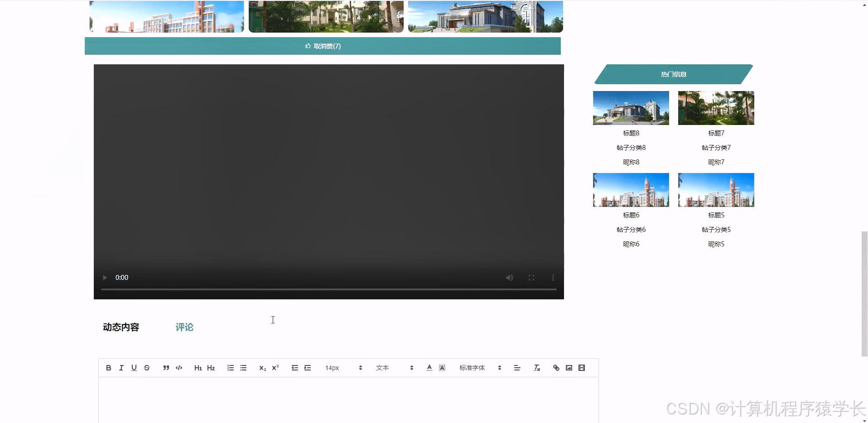Image resolution: width=868 pixels, height=423 pixels.
Task: Click the 取消赞(7) unlike button
Action: pos(323,46)
